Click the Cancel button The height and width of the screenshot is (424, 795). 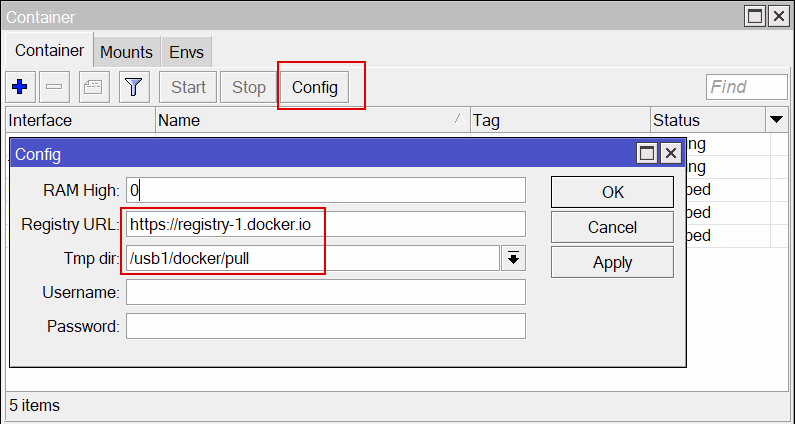612,227
